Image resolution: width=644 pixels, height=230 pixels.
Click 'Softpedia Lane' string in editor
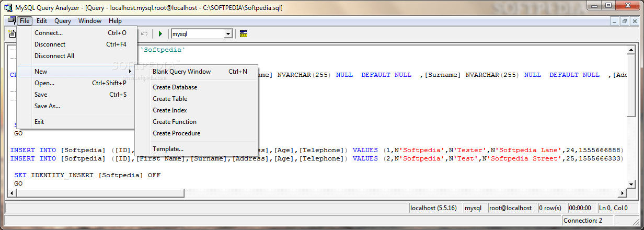(x=525, y=150)
